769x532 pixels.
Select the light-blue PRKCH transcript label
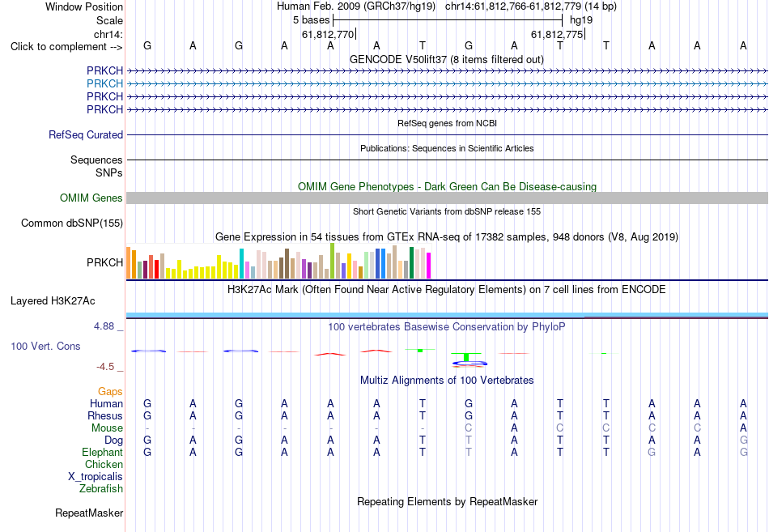pos(104,83)
